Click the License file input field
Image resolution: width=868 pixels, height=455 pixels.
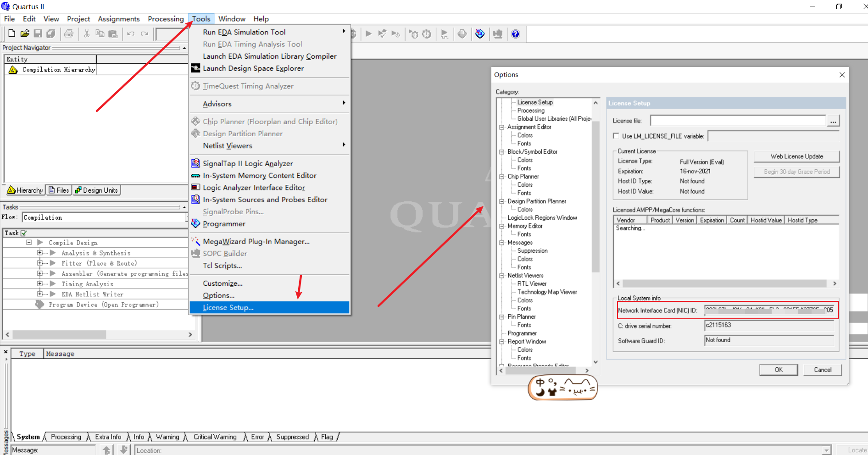pos(738,121)
